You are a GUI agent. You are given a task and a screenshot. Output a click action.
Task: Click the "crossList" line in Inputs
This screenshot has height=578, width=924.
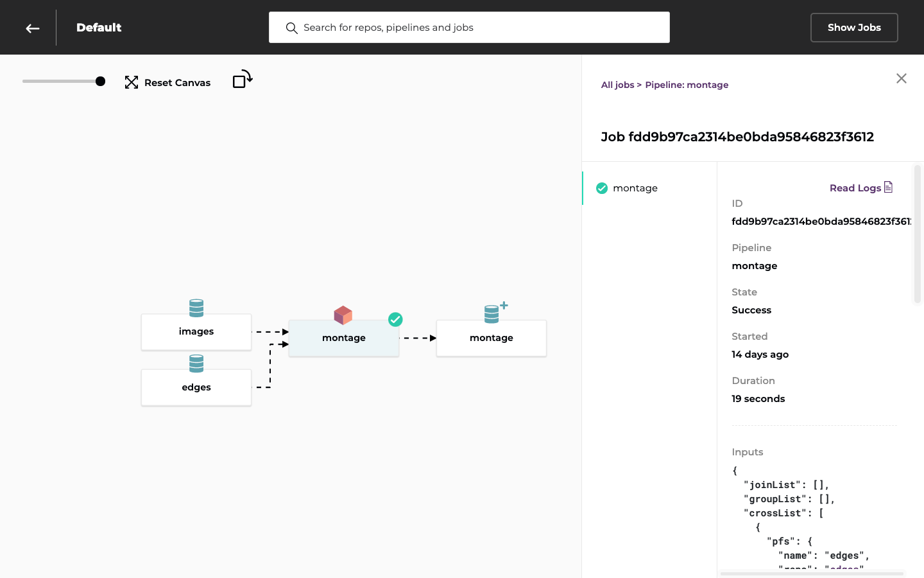click(783, 513)
